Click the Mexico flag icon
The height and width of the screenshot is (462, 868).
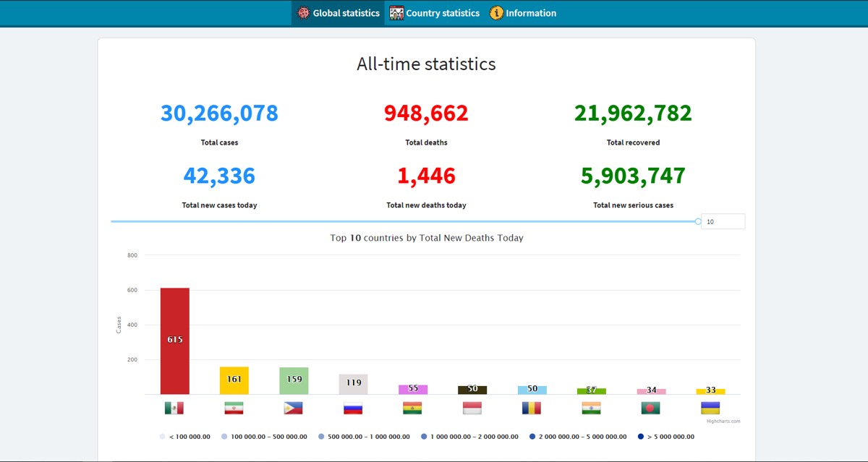(x=174, y=408)
